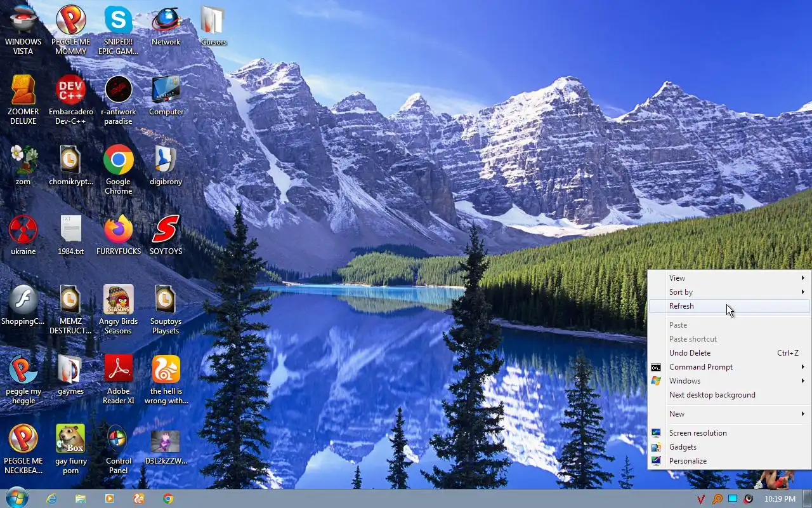Expand the Sort by submenu
Viewport: 812px width, 508px height.
tap(729, 292)
